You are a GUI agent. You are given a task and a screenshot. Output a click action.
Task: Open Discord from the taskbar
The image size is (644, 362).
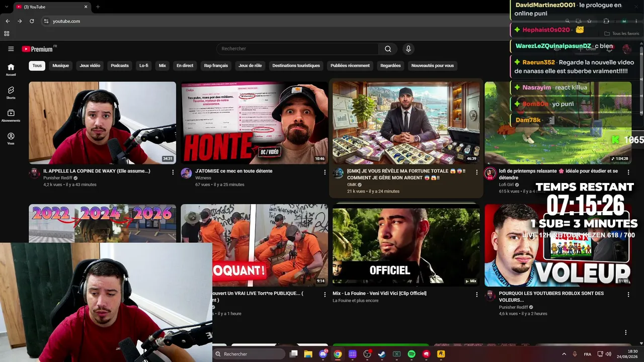click(323, 354)
